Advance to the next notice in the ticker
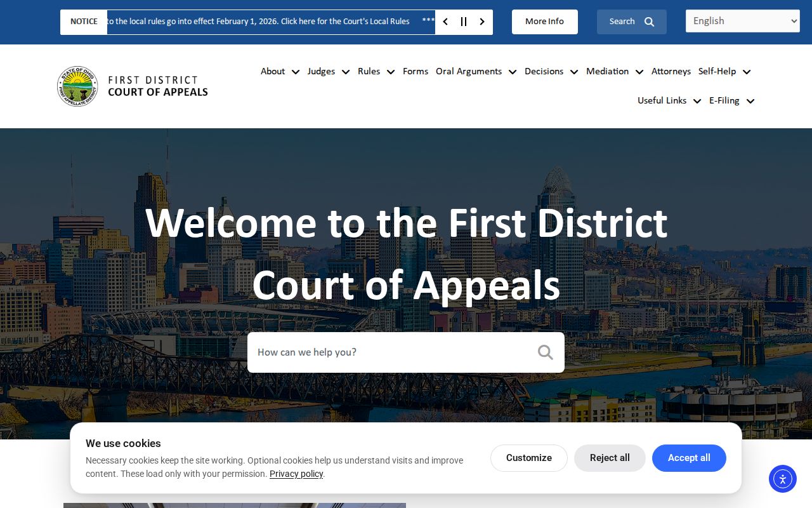812x508 pixels. click(x=482, y=22)
